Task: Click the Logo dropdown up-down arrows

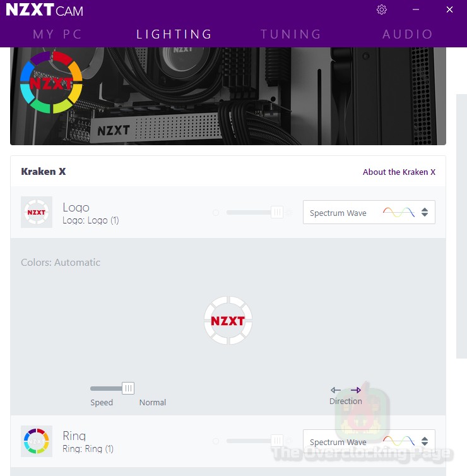Action: click(x=425, y=212)
